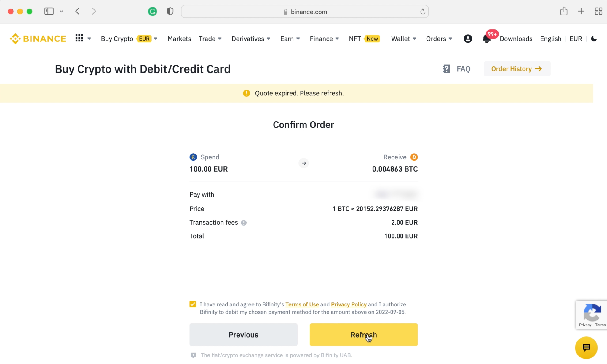Open the Terms of Use link
Image resolution: width=607 pixels, height=364 pixels.
(302, 304)
